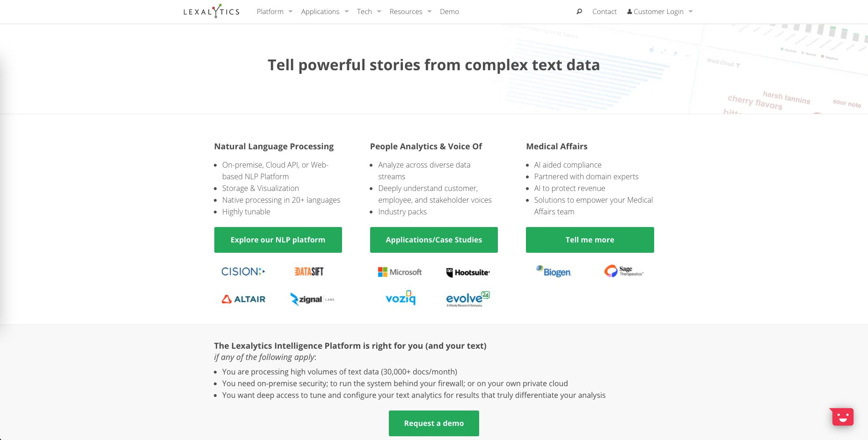The height and width of the screenshot is (440, 868).
Task: Click the Request a demo button
Action: coord(434,423)
